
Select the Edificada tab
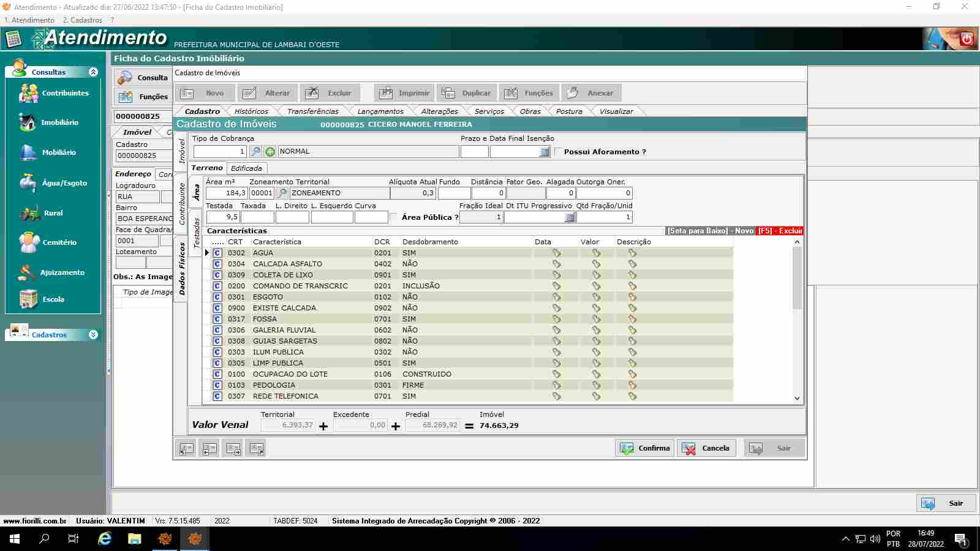[246, 168]
